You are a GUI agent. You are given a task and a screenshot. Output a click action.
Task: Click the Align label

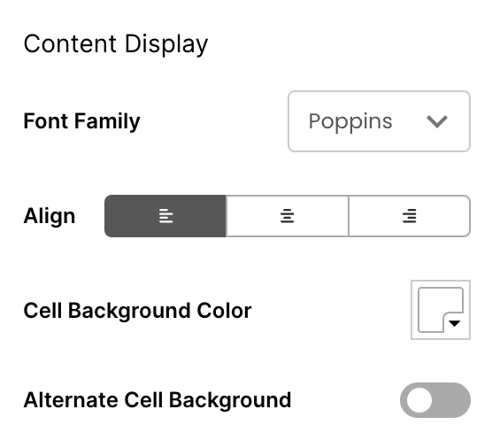50,216
